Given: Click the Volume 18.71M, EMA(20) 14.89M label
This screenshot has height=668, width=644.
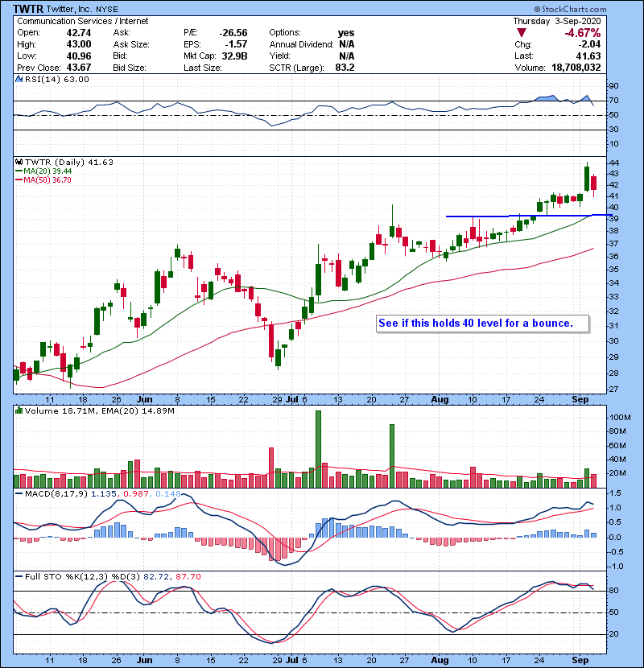Looking at the screenshot, I should 99,410.
